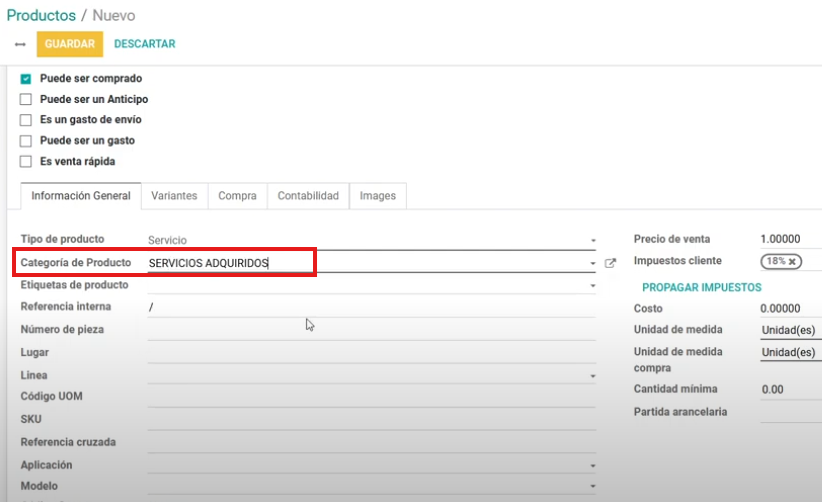Focus the Referencia interna input field
Viewport: 822px width, 502px height.
pos(370,308)
